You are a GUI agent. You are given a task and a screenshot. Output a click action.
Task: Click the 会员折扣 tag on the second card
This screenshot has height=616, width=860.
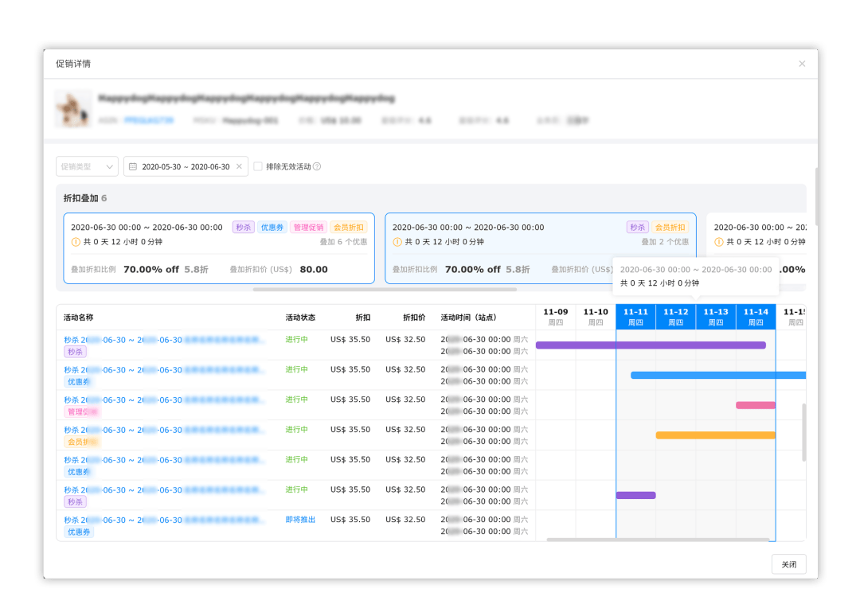(x=670, y=227)
